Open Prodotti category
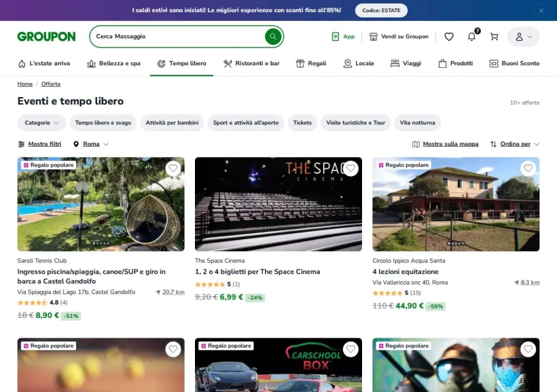The height and width of the screenshot is (392, 557). pyautogui.click(x=456, y=63)
